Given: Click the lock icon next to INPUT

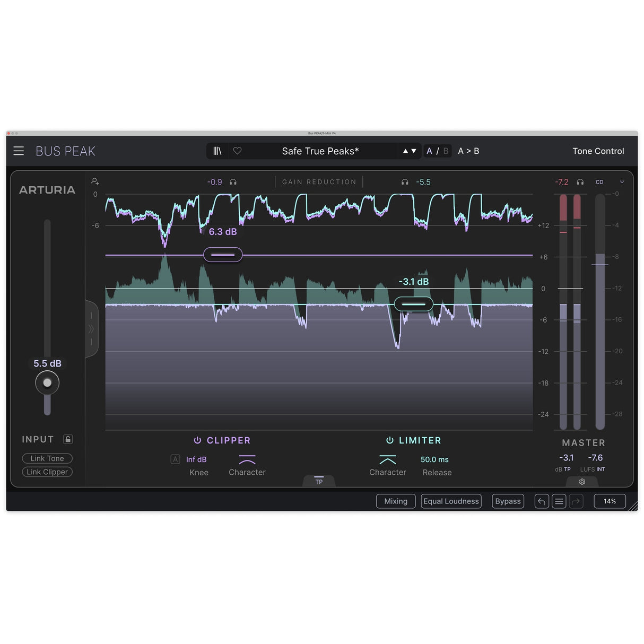Looking at the screenshot, I should pos(67,439).
